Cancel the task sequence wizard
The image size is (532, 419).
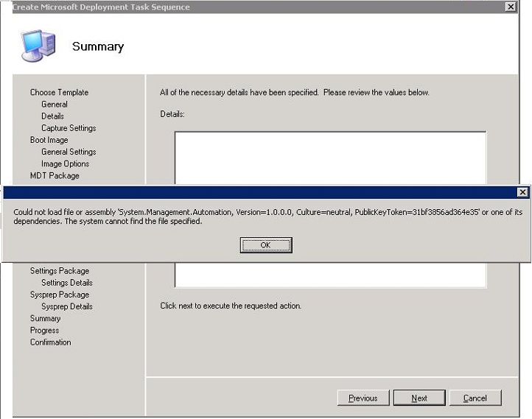tap(475, 398)
